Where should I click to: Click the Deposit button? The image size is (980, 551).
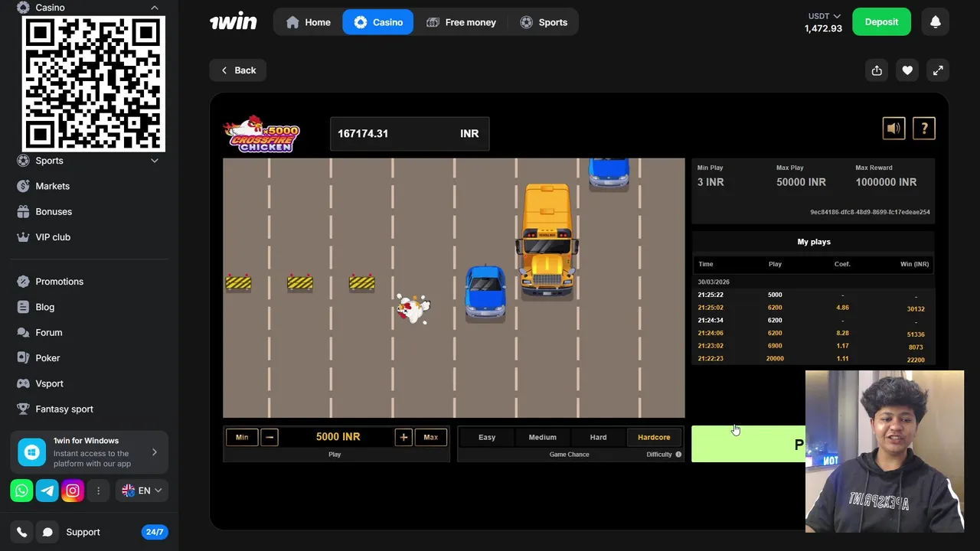(881, 22)
